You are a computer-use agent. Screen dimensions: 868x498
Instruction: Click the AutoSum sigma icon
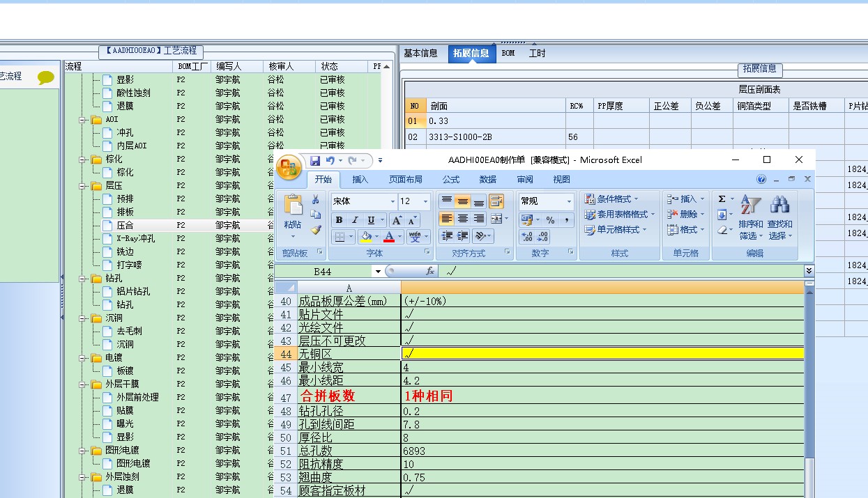tap(722, 199)
